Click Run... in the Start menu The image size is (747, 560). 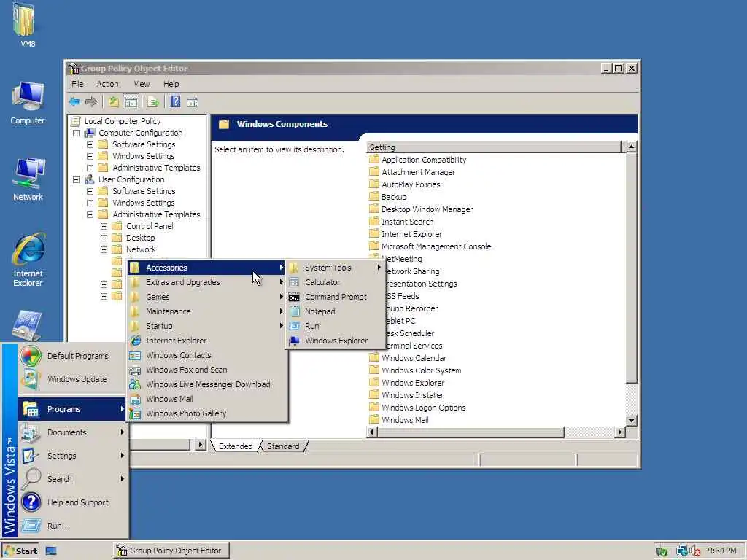(72, 526)
